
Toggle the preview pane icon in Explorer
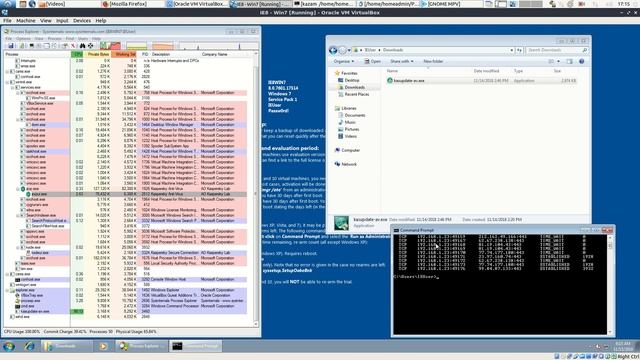click(569, 61)
